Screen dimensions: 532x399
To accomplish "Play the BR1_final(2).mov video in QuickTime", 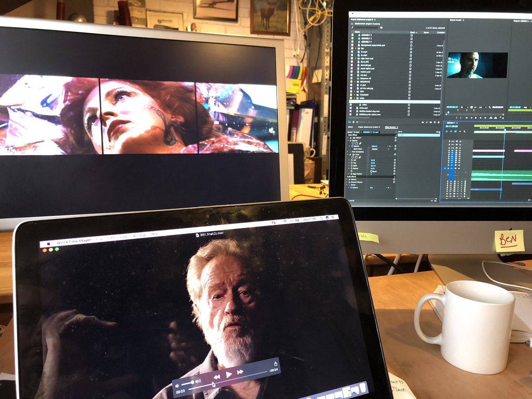I will pos(229,375).
